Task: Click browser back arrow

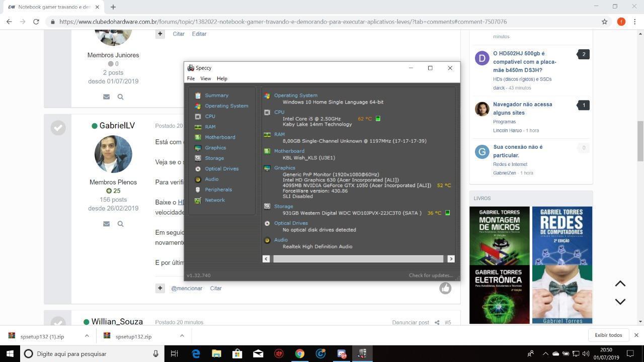Action: 9,22
